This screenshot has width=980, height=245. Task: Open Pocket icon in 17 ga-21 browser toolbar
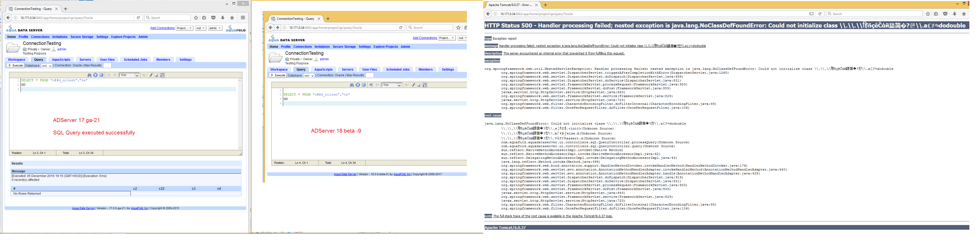point(213,18)
